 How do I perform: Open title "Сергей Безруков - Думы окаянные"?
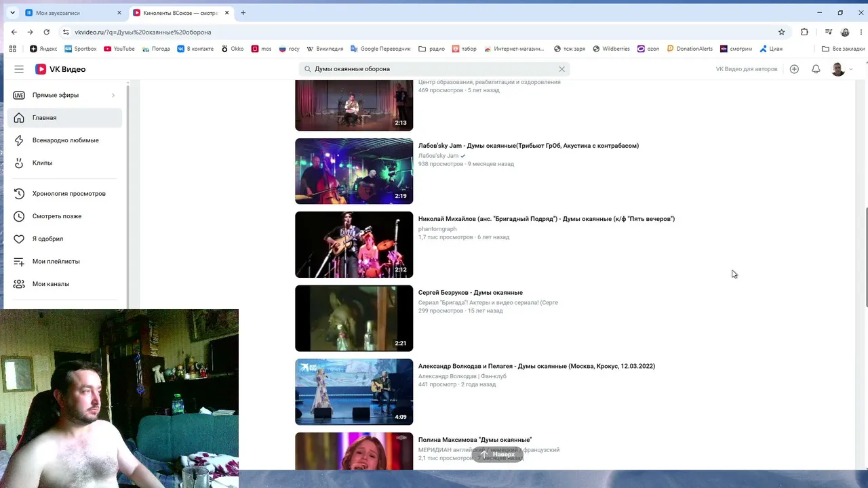click(471, 293)
